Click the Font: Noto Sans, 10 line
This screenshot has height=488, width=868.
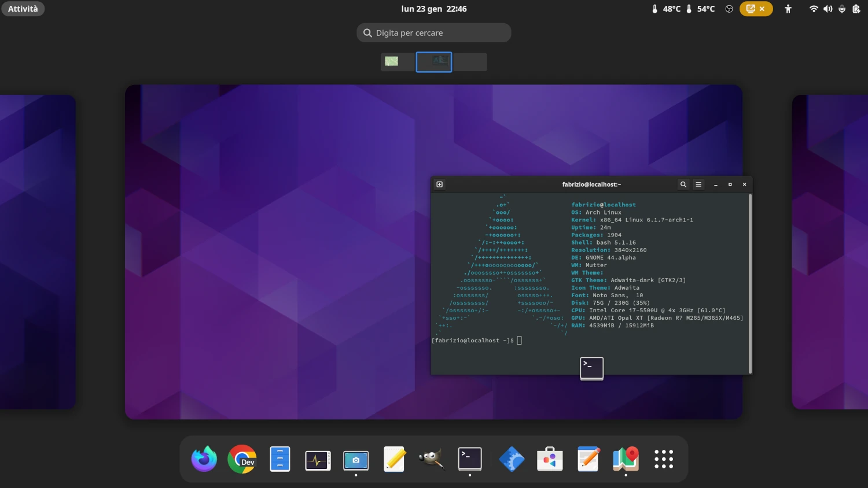coord(607,295)
